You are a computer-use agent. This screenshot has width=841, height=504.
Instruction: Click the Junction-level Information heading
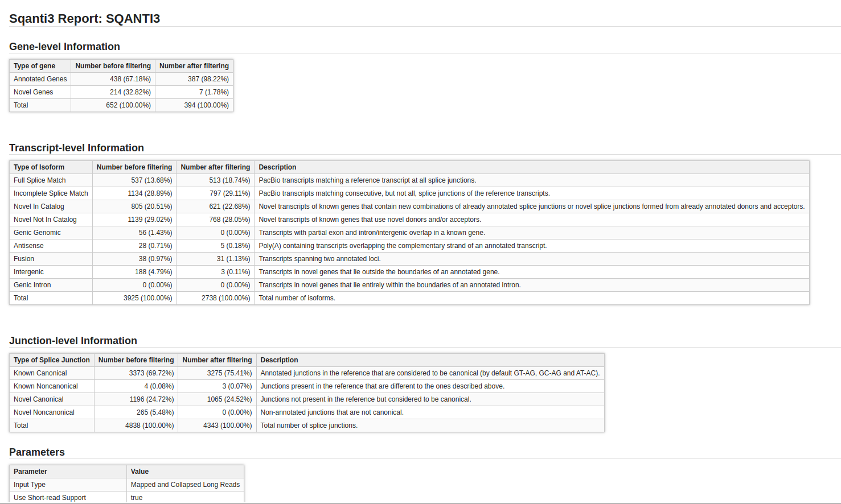[x=73, y=341]
